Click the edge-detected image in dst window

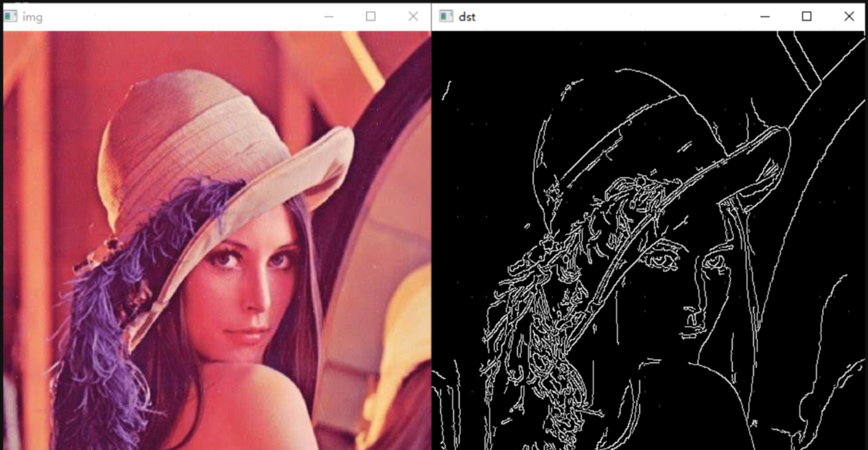tap(648, 240)
